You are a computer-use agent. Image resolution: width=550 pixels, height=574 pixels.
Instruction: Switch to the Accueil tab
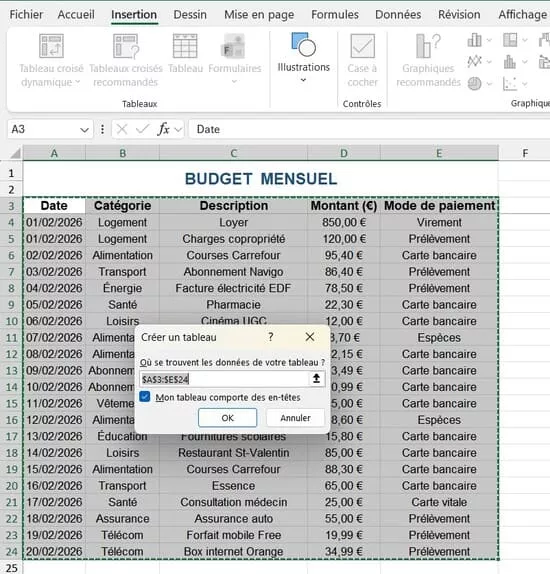click(x=76, y=15)
